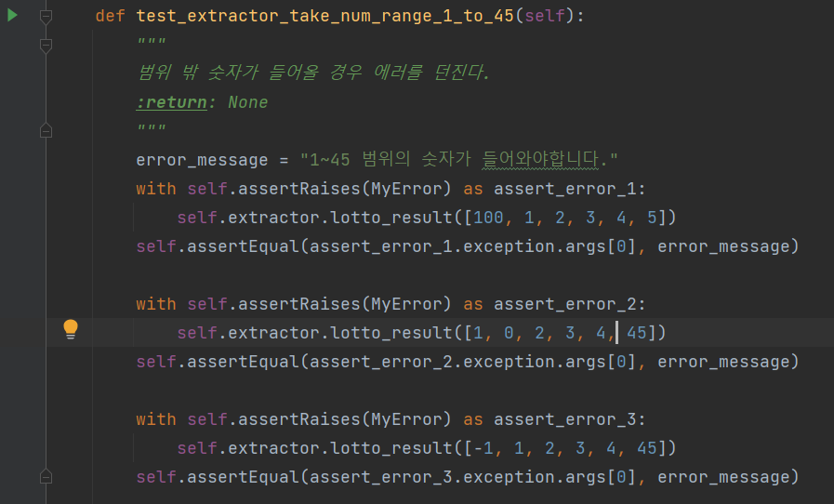Click docstring closing fold marker

tap(46, 130)
